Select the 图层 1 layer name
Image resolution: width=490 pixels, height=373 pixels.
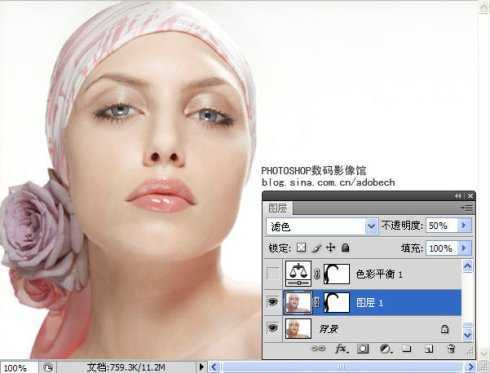pos(369,302)
